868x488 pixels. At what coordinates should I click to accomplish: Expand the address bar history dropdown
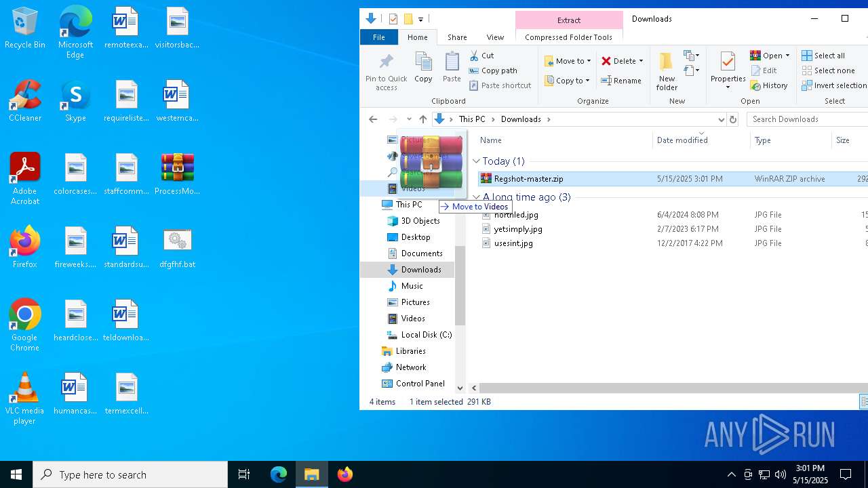721,119
